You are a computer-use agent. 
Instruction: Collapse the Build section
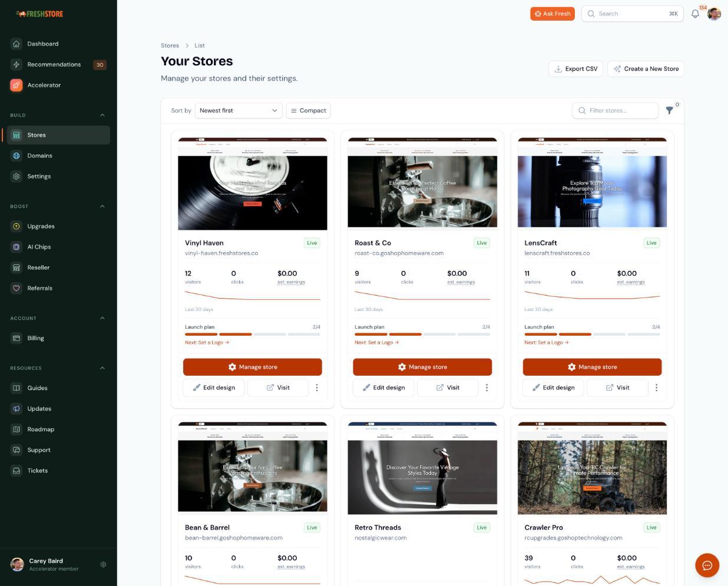pyautogui.click(x=102, y=115)
